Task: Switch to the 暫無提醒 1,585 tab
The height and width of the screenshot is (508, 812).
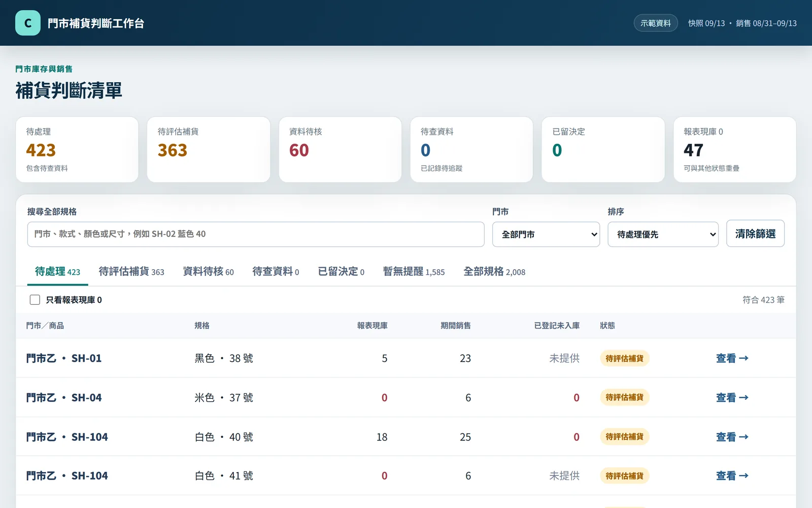Action: (414, 272)
